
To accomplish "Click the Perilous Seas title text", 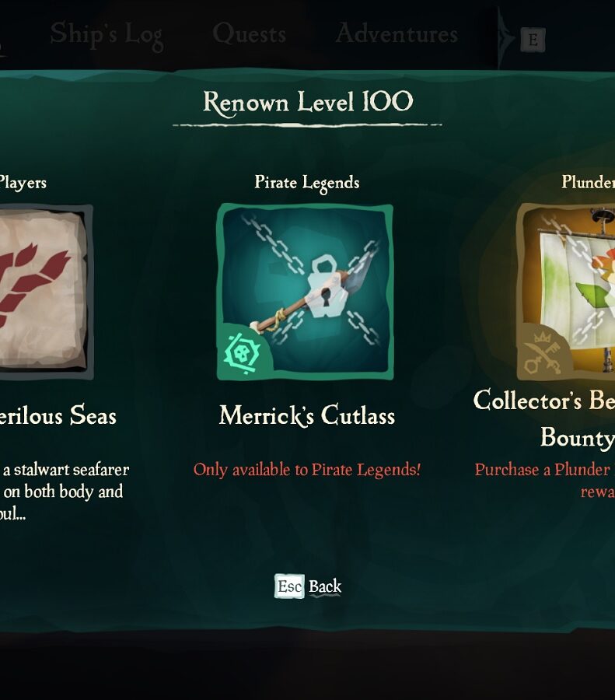I will [x=58, y=416].
